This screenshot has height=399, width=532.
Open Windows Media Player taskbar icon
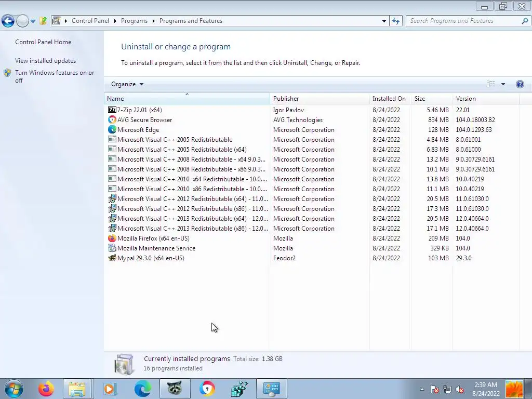point(109,389)
